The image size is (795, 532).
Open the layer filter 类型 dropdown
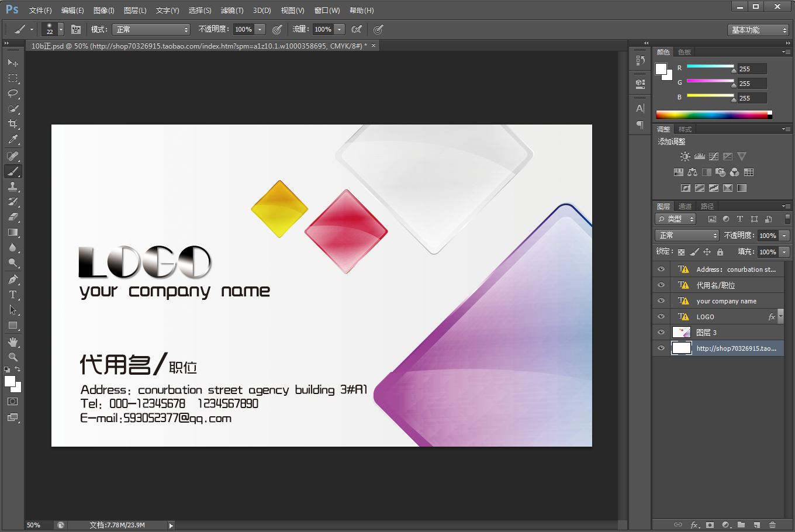click(676, 219)
